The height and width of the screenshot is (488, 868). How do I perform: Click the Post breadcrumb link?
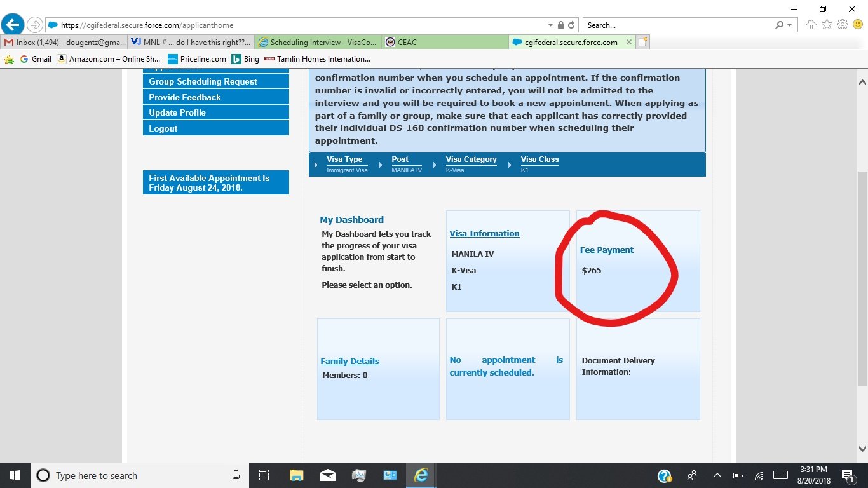click(x=400, y=159)
